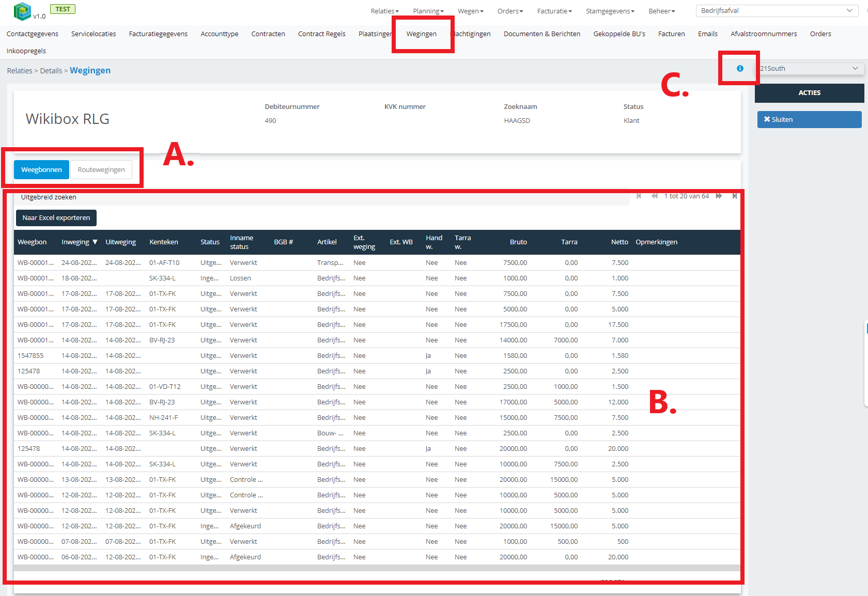Screen dimensions: 868x596
Task: Open the Facturatie dropdown menu
Action: click(554, 11)
